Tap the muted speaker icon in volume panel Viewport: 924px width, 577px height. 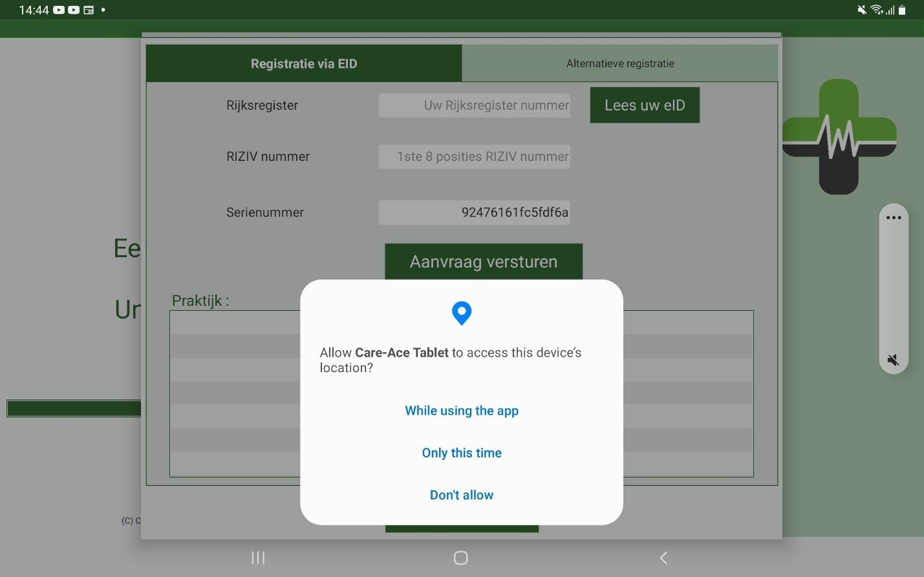pos(894,360)
